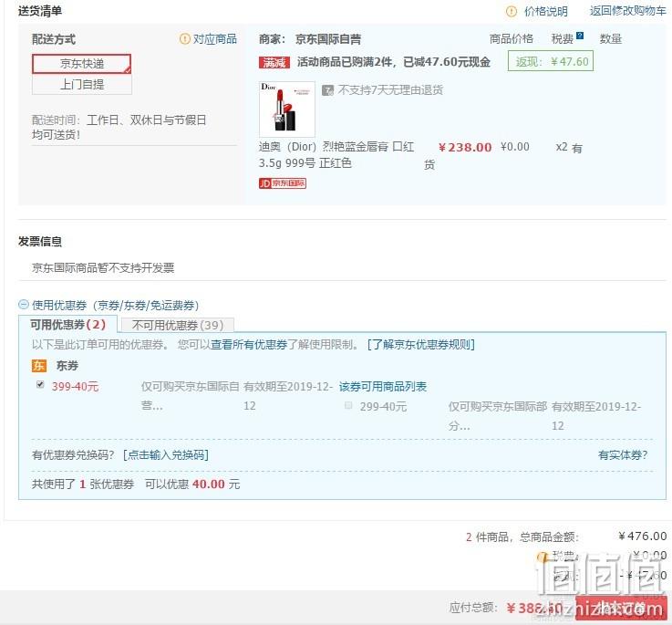
Task: Click the 返现 ¥47.60 cashback badge
Action: (x=551, y=61)
